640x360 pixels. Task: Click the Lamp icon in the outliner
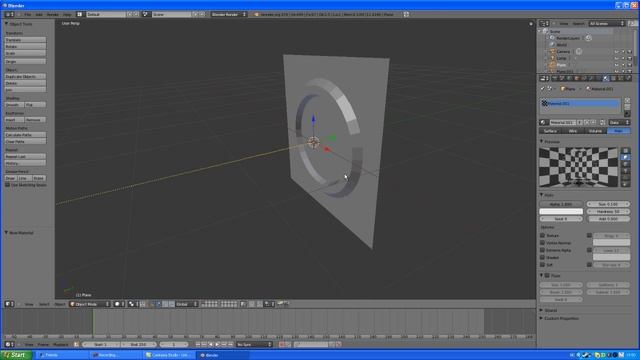coord(553,58)
